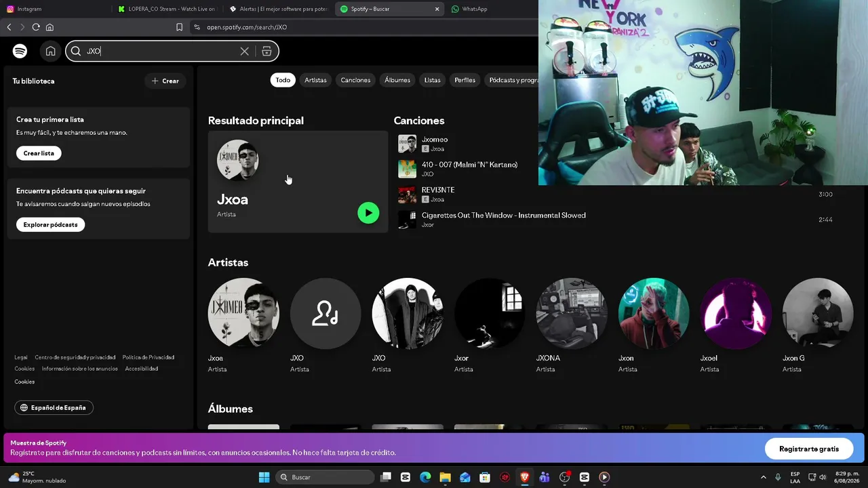The height and width of the screenshot is (488, 868).
Task: Open Jxoa artist in Artistas row
Action: click(x=243, y=313)
